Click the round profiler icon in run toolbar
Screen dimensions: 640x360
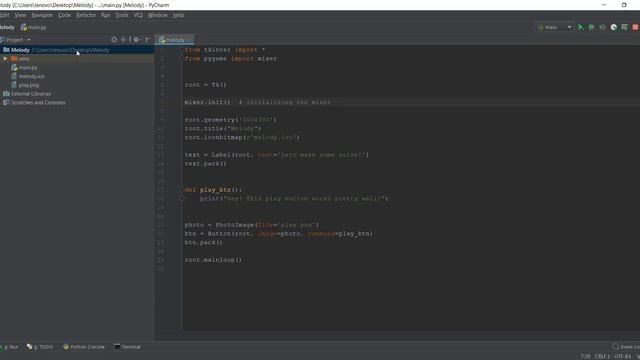[x=613, y=27]
